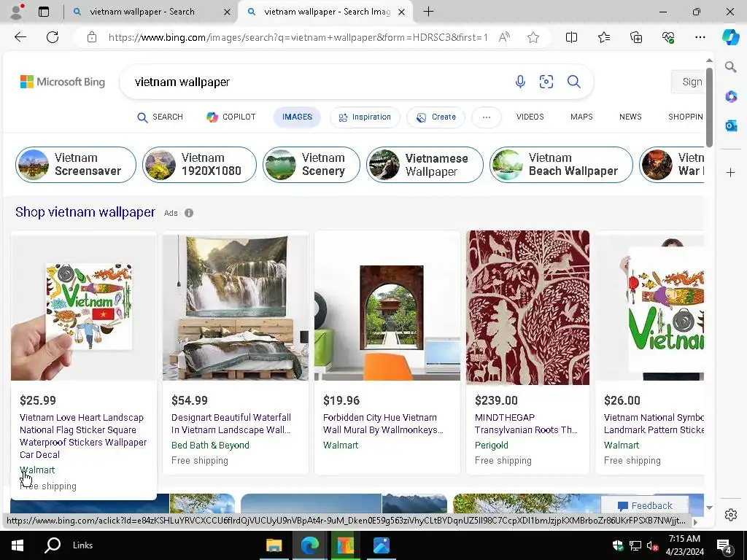The height and width of the screenshot is (560, 747).
Task: Open Vietnam Love Heart sticker image
Action: click(x=84, y=306)
